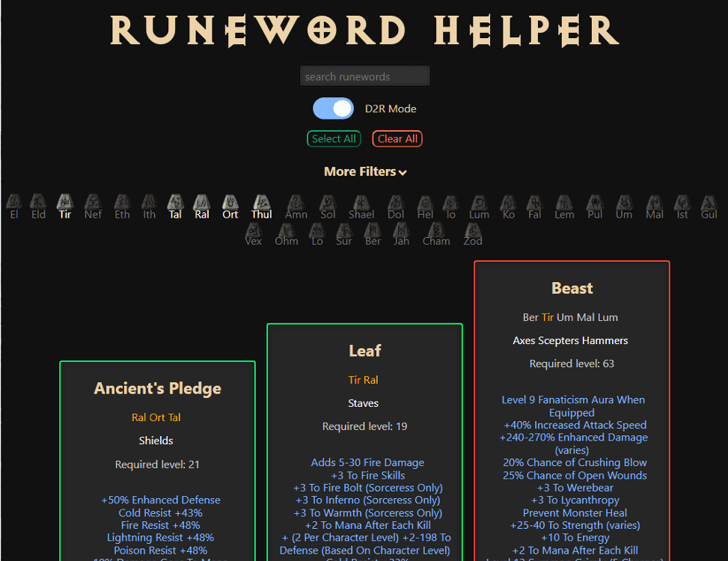The width and height of the screenshot is (728, 561).
Task: Deselect the highlighted Thul rune
Action: point(261,202)
